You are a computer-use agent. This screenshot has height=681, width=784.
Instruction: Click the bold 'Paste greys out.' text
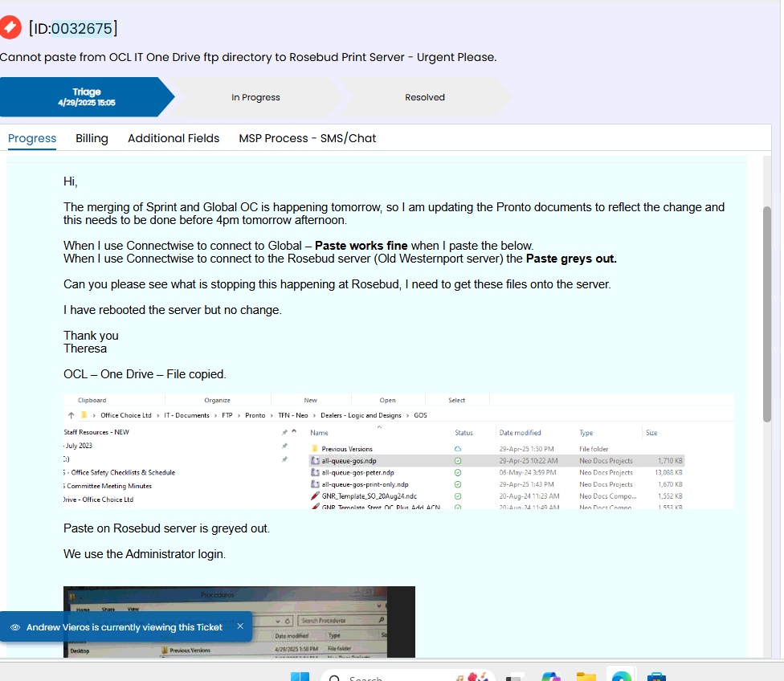(571, 259)
